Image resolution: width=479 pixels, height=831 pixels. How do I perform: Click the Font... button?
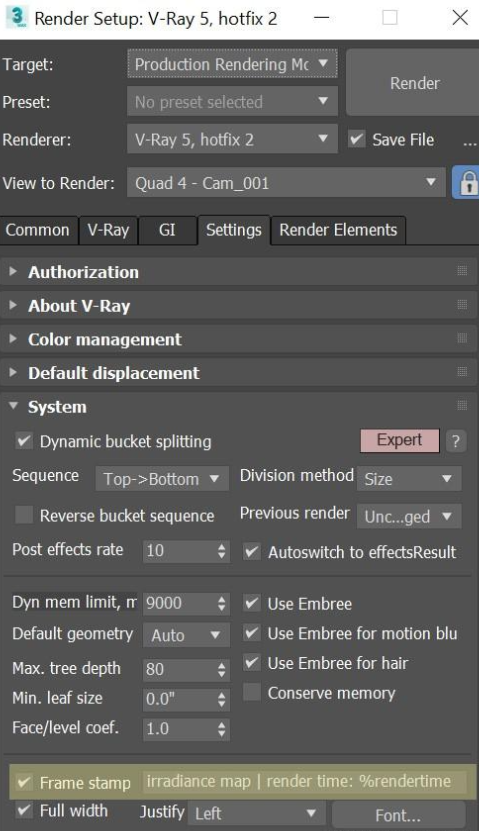pos(398,815)
